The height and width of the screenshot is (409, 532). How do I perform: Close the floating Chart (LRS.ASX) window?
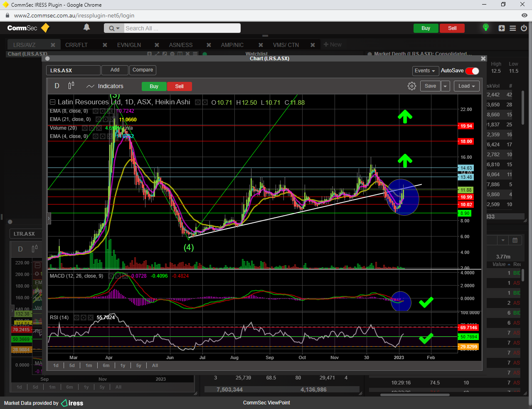pos(483,59)
